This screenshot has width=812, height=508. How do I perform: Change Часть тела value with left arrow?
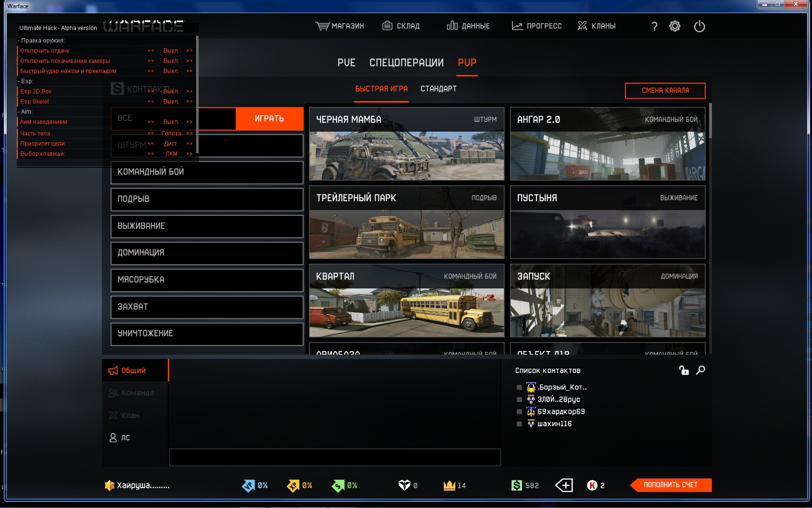point(151,134)
